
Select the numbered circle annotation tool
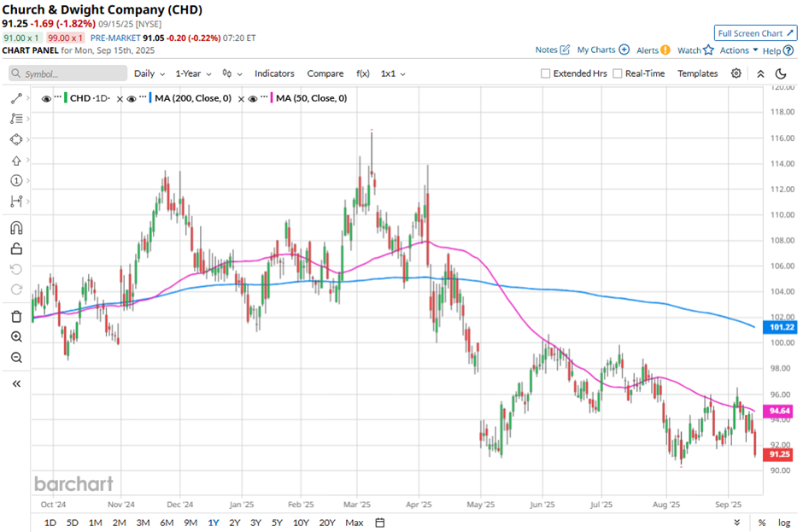[16, 181]
